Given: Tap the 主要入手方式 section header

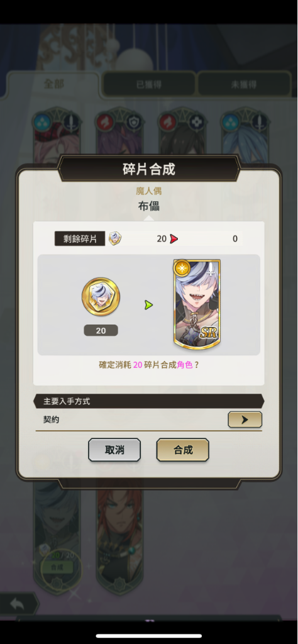Looking at the screenshot, I should 150,401.
